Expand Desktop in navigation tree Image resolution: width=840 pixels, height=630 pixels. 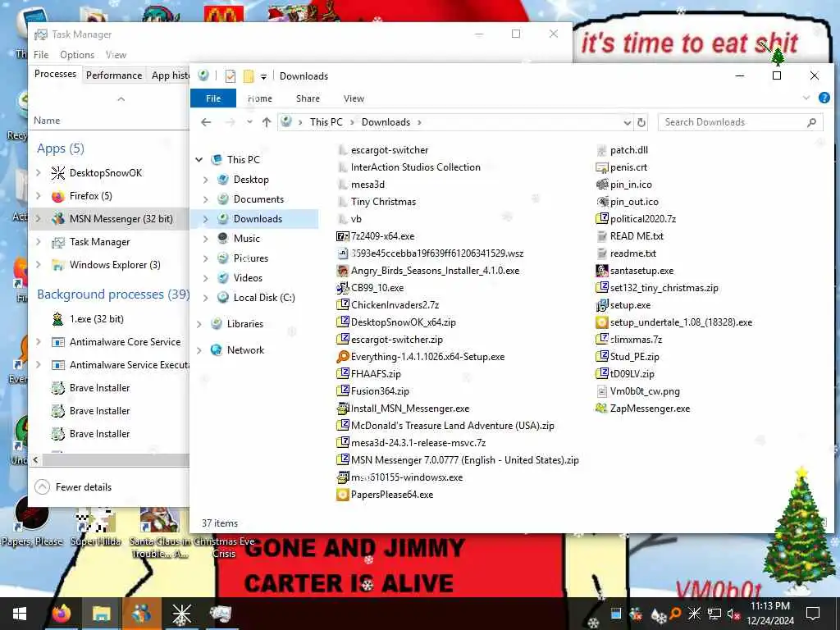(205, 180)
